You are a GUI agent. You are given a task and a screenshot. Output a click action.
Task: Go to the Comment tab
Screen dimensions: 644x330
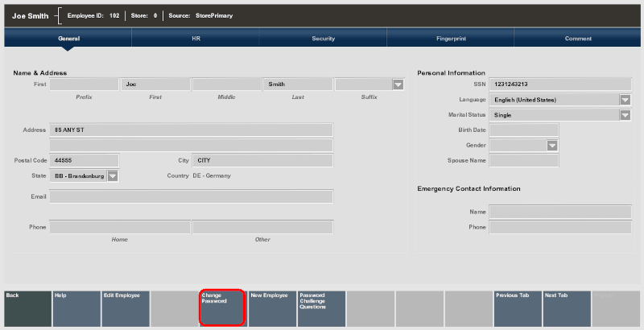[x=578, y=38]
